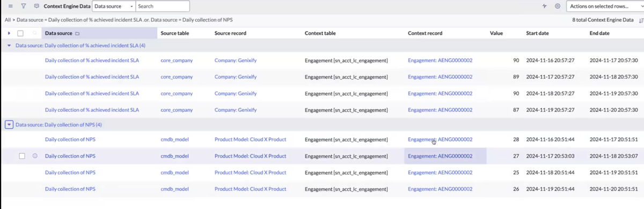Open group link Daily collection of NPS (4)
Viewport: 644px width, 209px height.
pos(58,124)
